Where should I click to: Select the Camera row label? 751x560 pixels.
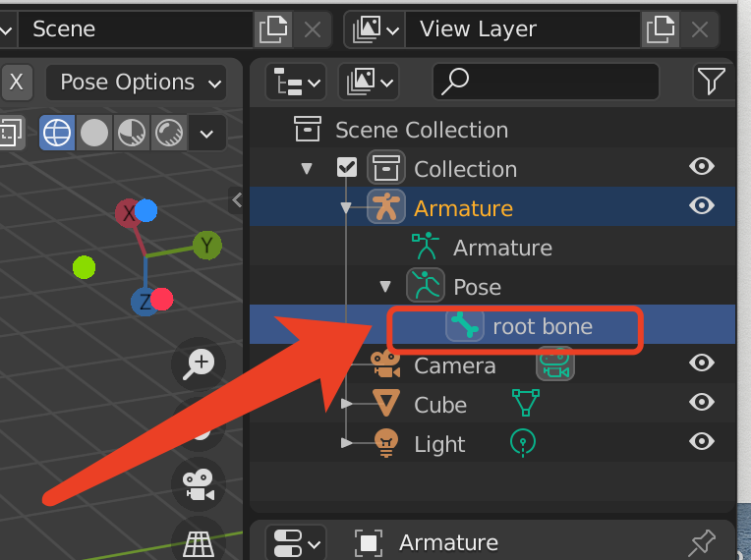pos(455,365)
